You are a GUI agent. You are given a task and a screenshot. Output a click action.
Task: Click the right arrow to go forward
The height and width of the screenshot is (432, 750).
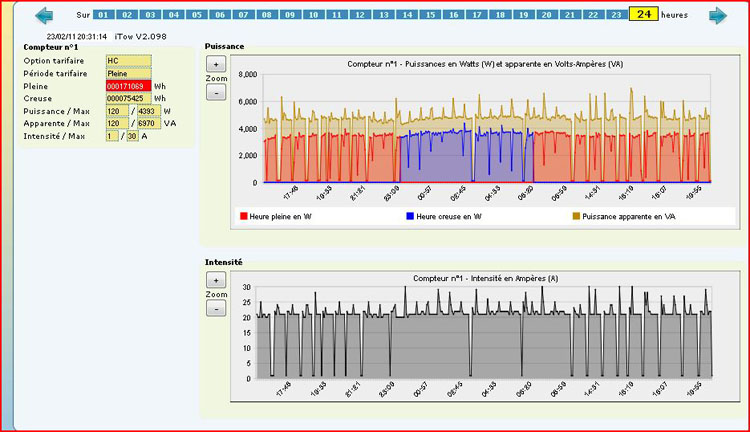[x=718, y=16]
